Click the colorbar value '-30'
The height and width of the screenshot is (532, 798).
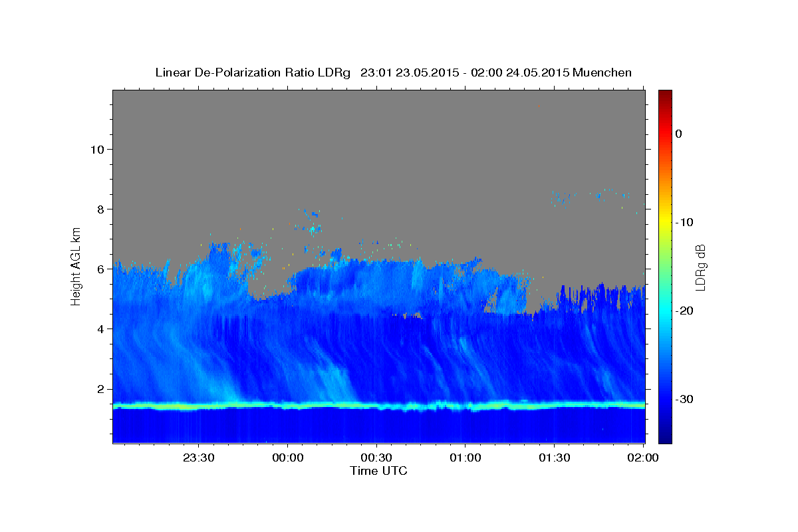684,399
